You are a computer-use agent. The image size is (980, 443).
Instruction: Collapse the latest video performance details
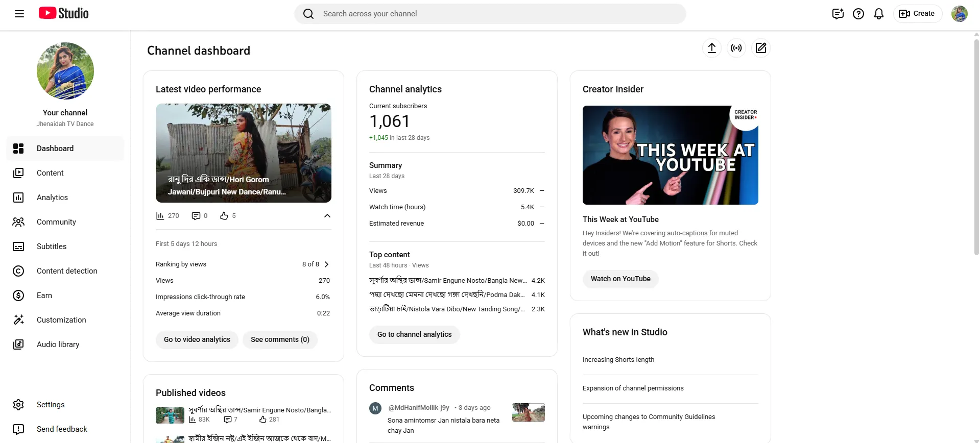pyautogui.click(x=327, y=216)
